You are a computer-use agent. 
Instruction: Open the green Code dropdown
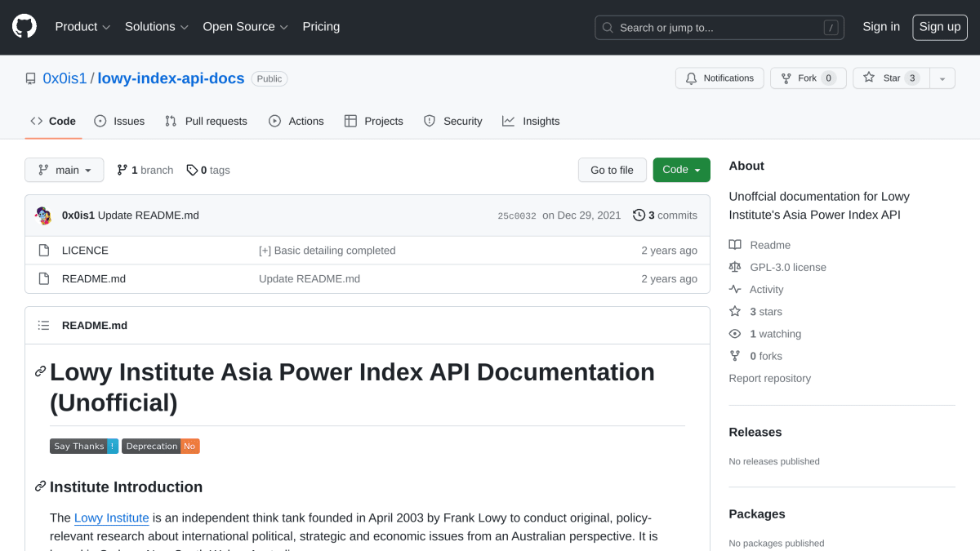[681, 170]
